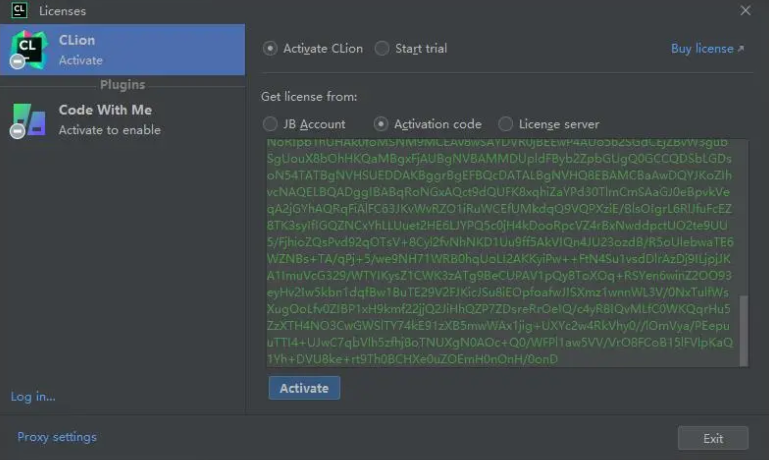Choose the Start trial radio option
Image resolution: width=769 pixels, height=460 pixels.
click(x=382, y=49)
